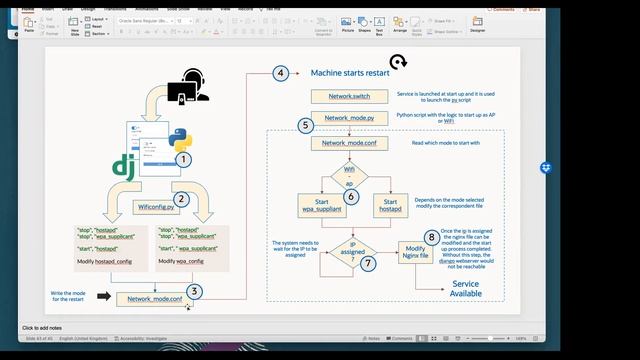Click the font color icon
Viewport: 640px width, 360px height.
point(216,32)
